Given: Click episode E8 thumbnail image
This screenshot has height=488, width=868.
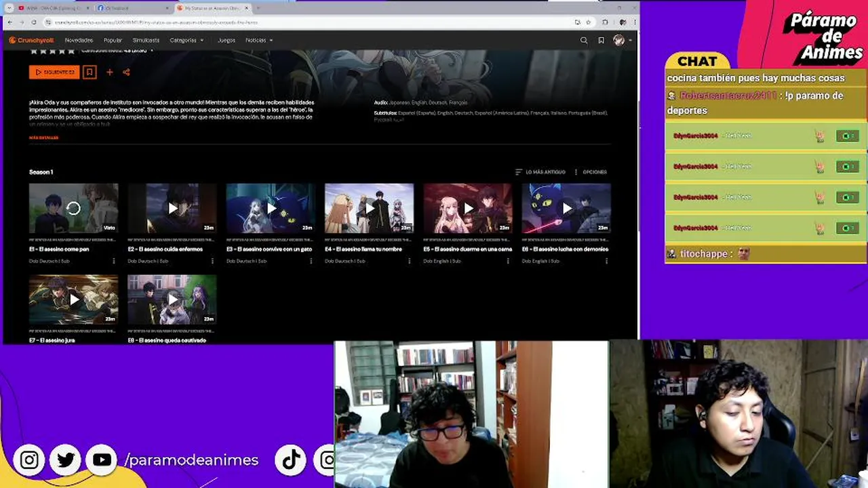Looking at the screenshot, I should tap(172, 299).
